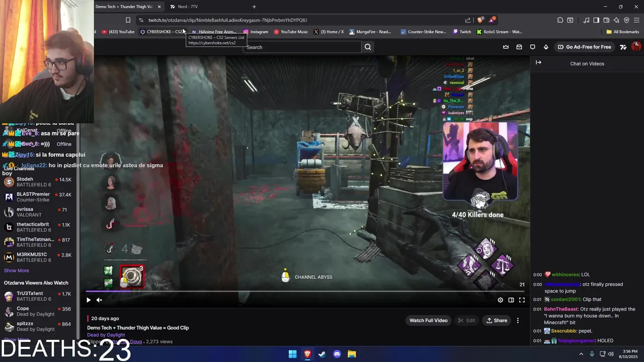Viewport: 644px width, 362px height.
Task: Open the KotixS Stream bookmark
Action: pos(499,32)
